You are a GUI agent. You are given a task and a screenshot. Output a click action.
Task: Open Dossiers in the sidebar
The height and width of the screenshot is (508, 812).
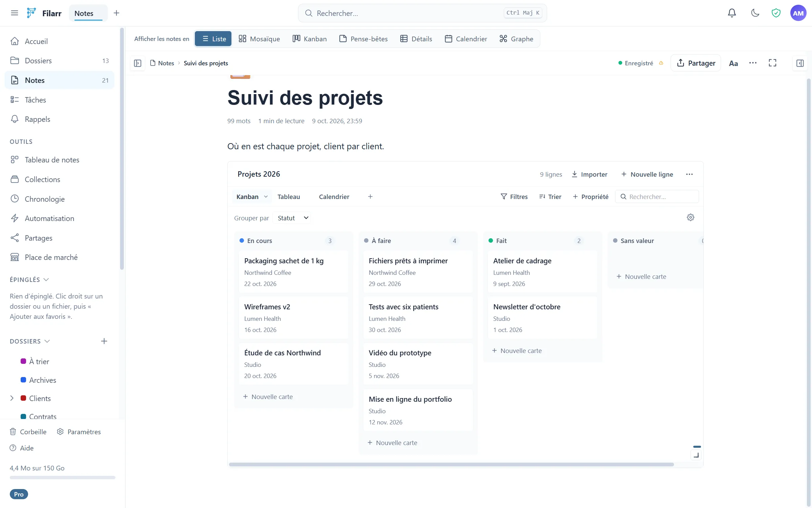pyautogui.click(x=60, y=61)
